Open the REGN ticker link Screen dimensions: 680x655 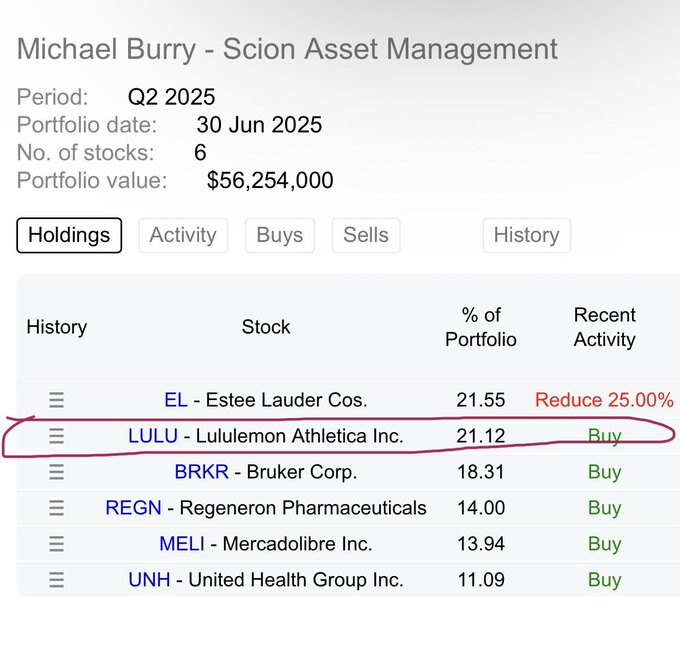[x=133, y=508]
